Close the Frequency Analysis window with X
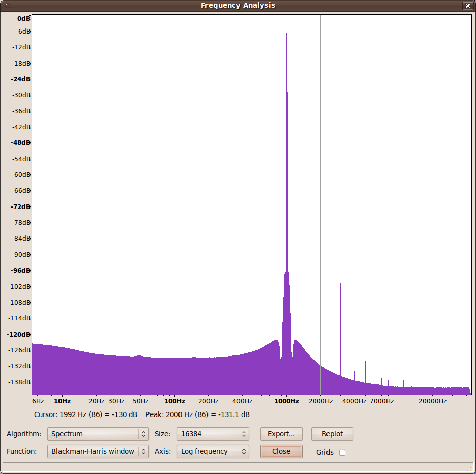This screenshot has height=474, width=476. coord(468,6)
